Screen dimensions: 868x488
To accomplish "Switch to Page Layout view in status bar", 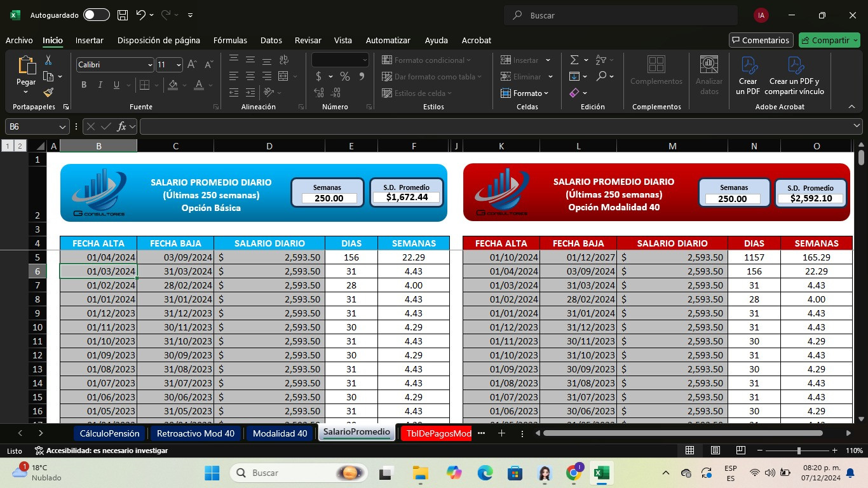I will coord(715,451).
